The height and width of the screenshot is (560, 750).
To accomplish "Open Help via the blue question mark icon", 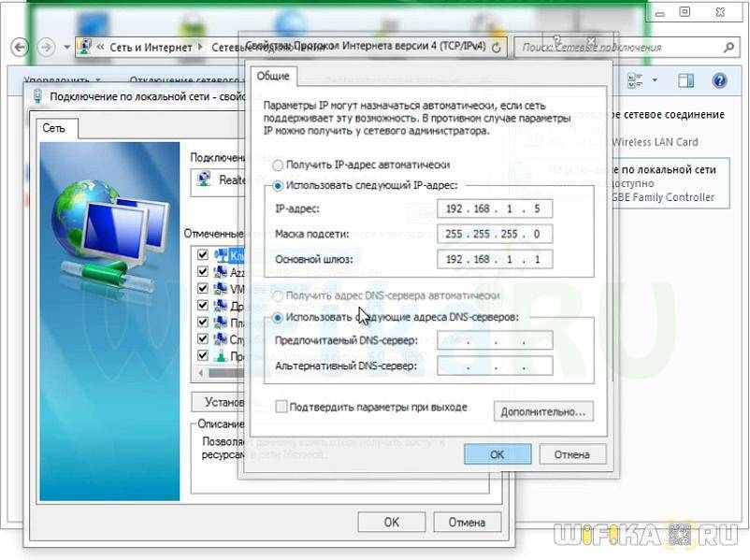I will (720, 81).
